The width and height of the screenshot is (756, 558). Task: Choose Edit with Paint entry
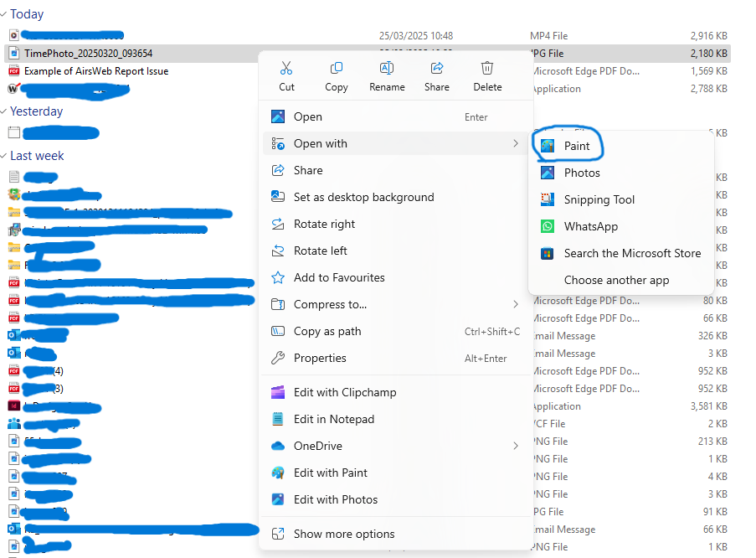tap(396, 473)
